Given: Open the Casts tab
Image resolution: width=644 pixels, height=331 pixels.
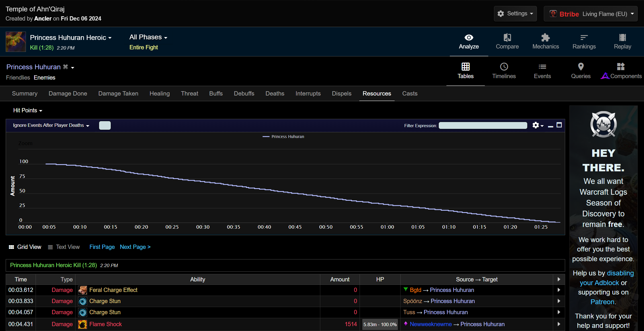Looking at the screenshot, I should pos(410,94).
